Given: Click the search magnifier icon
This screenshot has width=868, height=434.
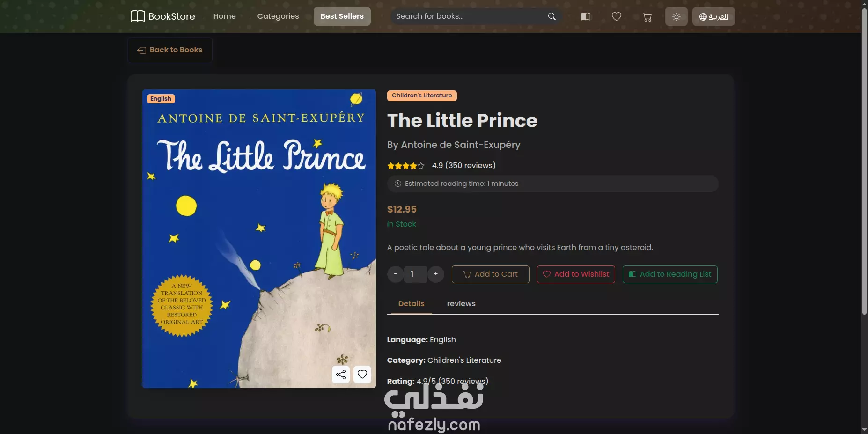Looking at the screenshot, I should point(552,16).
